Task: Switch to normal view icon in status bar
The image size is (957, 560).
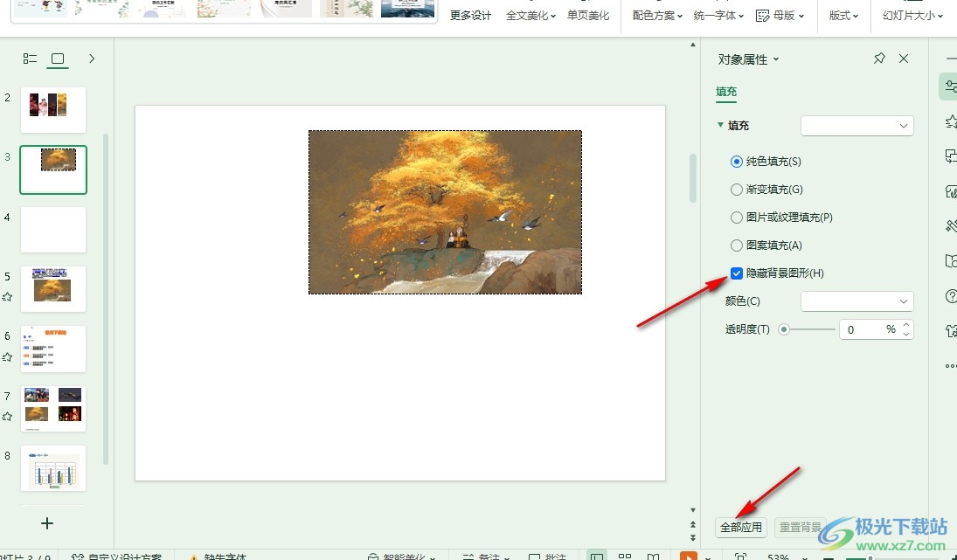Action: [x=597, y=557]
